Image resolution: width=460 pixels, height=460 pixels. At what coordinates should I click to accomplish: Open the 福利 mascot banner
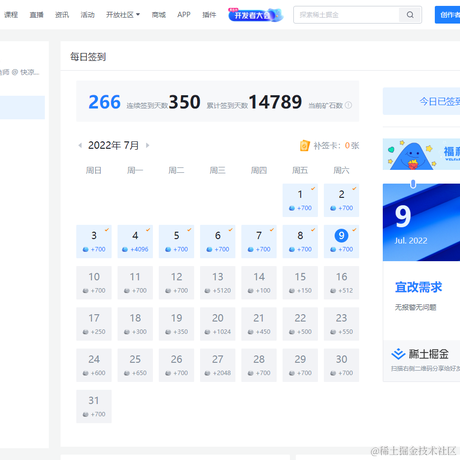click(421, 154)
